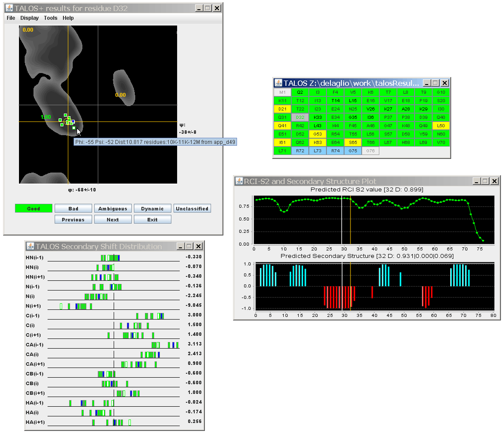Select residue V70 cell in the grid
Viewport: 504px width, 434px height.
[x=441, y=142]
